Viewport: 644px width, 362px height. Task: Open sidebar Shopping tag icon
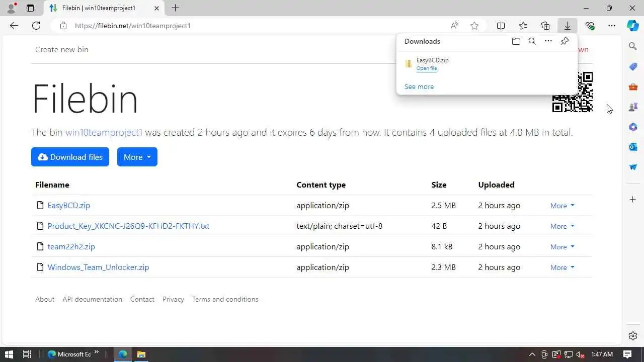(x=633, y=66)
